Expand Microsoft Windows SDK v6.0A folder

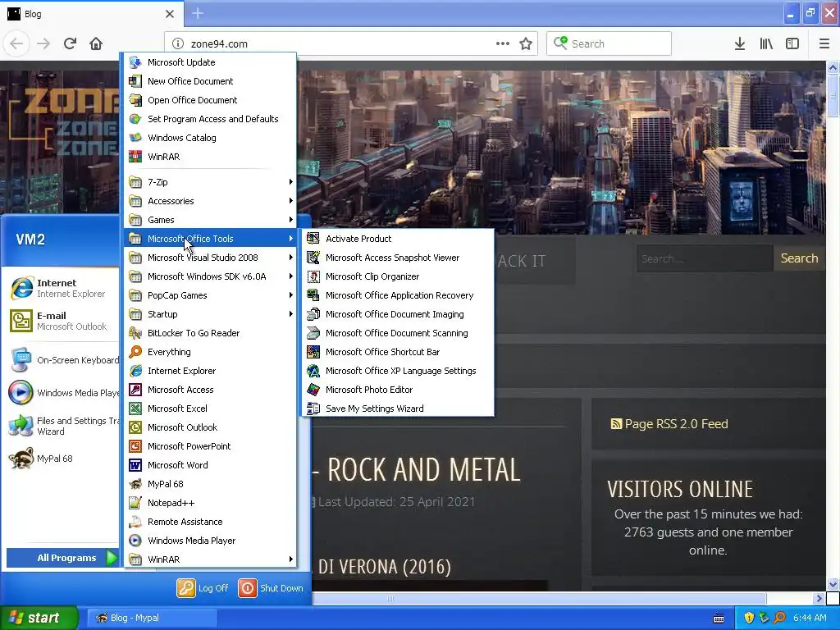[x=211, y=276]
